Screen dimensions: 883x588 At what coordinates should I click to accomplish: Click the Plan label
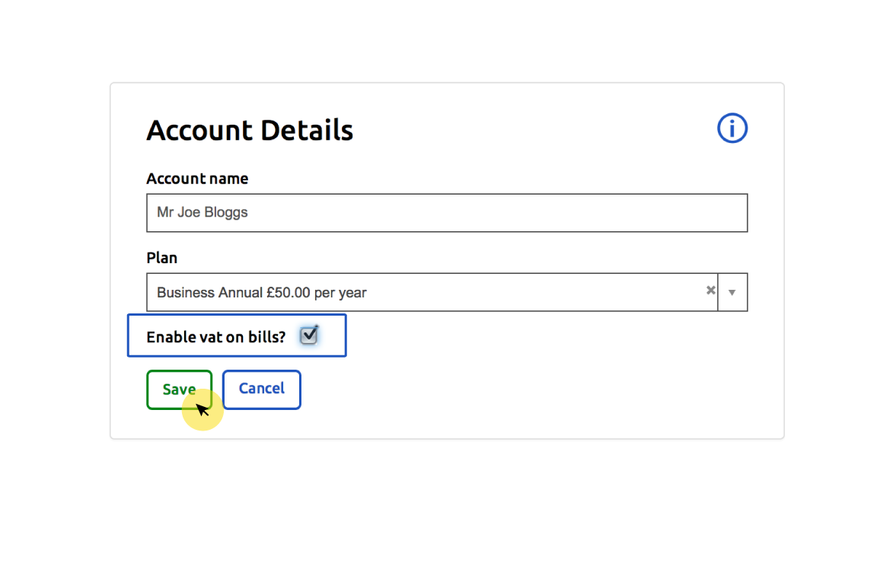161,258
